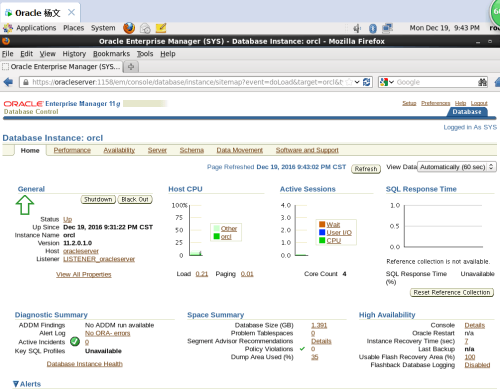Switch to Software and Support tab
The height and width of the screenshot is (390, 500).
click(307, 150)
